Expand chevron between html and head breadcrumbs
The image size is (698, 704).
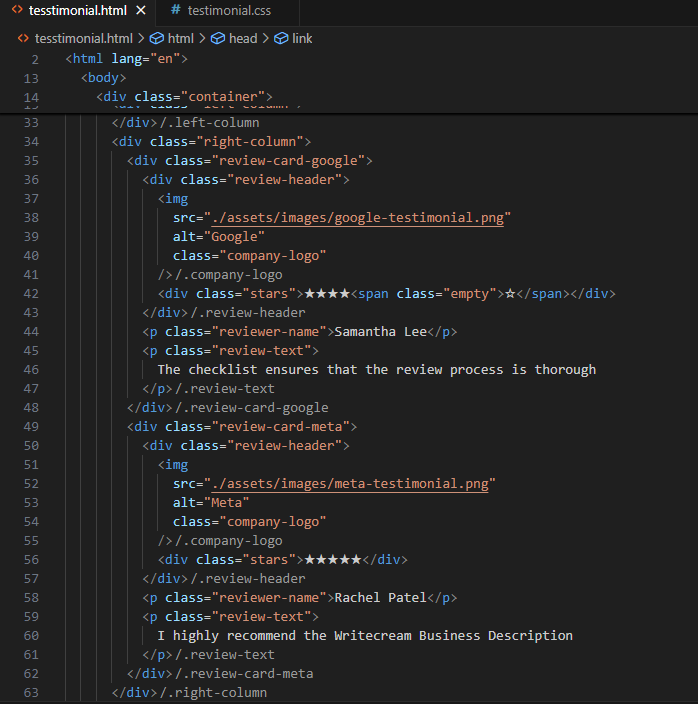pos(202,39)
